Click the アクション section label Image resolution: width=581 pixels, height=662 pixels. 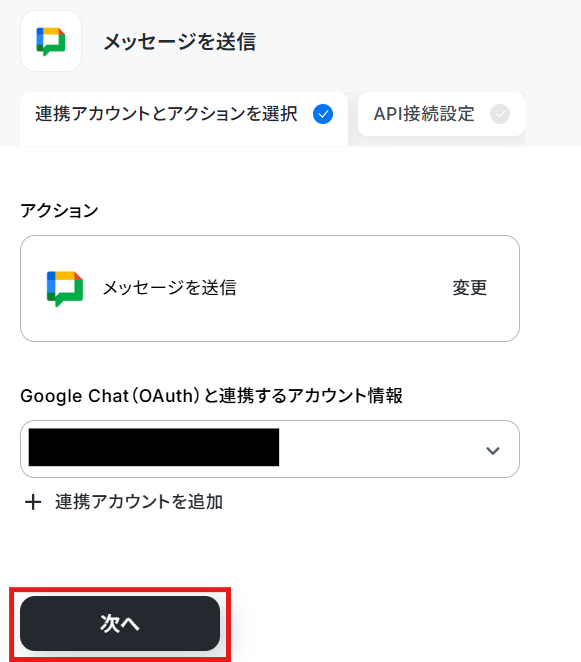coord(60,210)
